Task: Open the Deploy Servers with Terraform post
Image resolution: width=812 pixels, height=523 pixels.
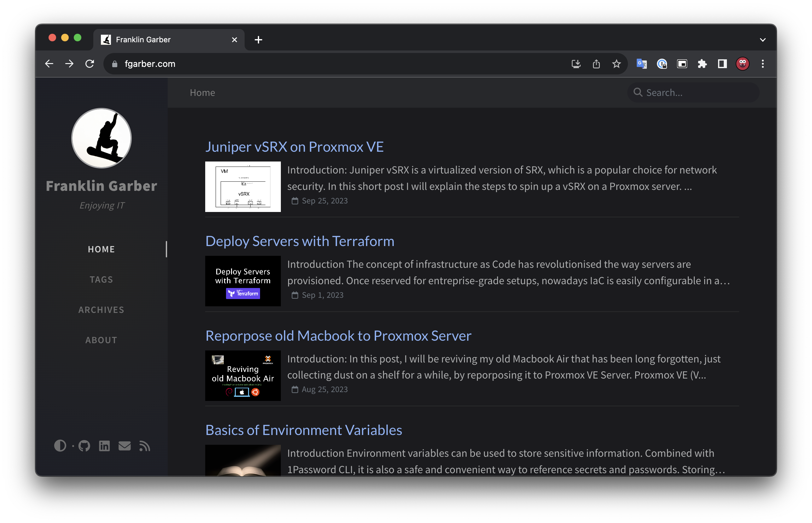Action: [x=300, y=241]
